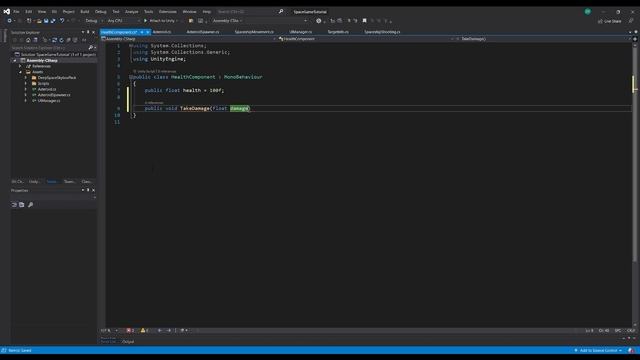Close the HealthComponent.cs tab
The width and height of the screenshot is (640, 360).
click(148, 32)
